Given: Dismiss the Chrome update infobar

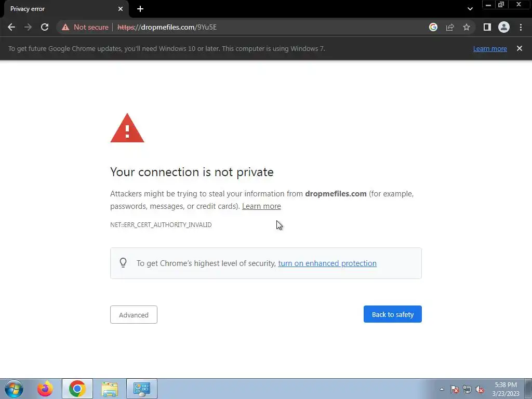Looking at the screenshot, I should point(520,48).
